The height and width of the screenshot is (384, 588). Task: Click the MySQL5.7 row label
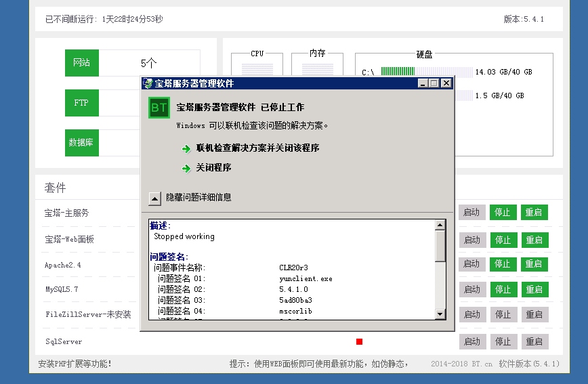coord(62,289)
